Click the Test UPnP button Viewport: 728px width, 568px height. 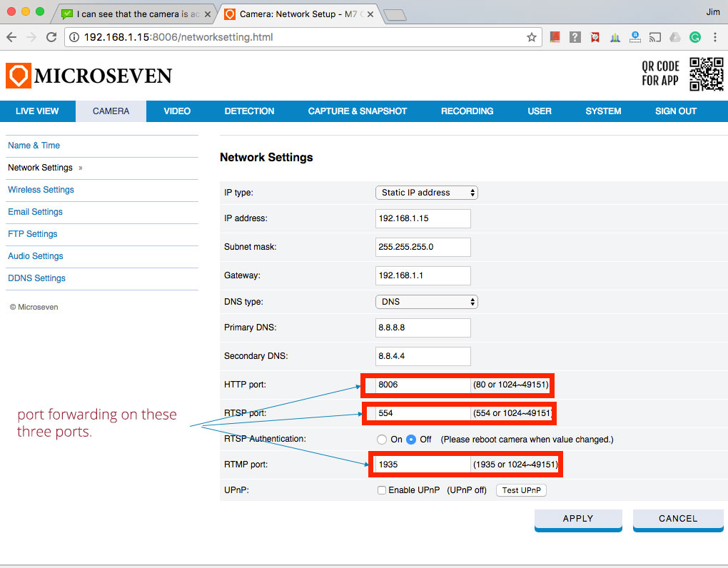click(x=521, y=490)
